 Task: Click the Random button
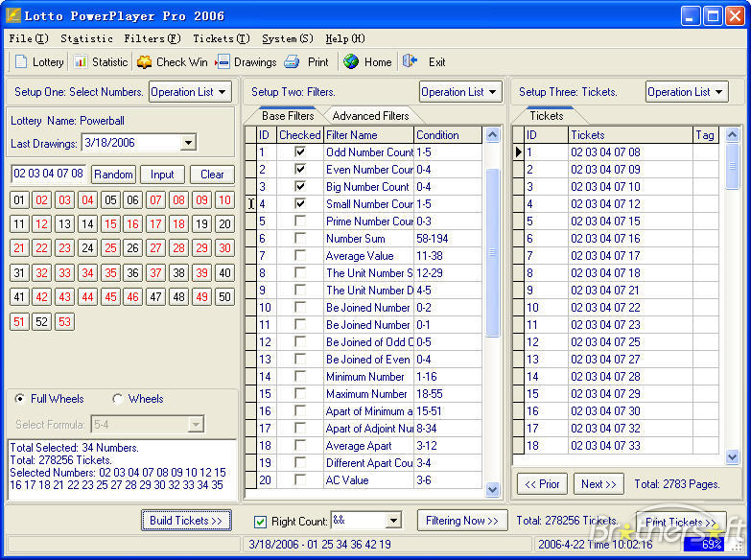click(113, 175)
